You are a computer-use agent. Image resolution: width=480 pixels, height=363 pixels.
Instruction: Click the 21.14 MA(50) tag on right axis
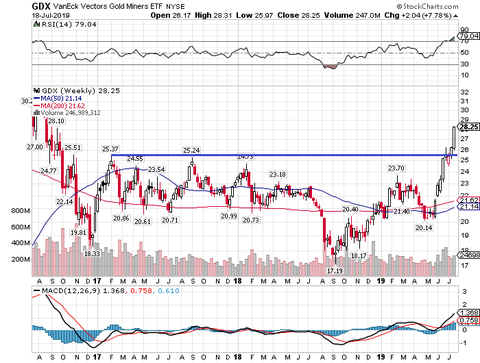click(x=469, y=207)
